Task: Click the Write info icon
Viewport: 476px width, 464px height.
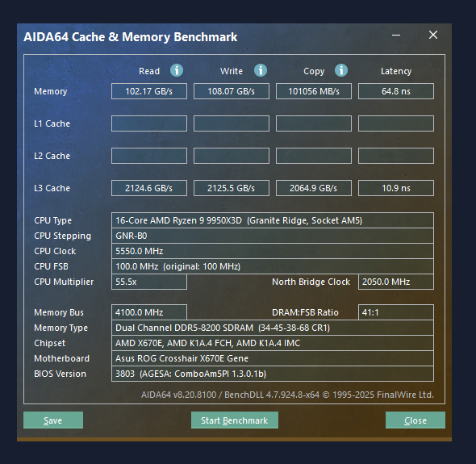Action: pyautogui.click(x=260, y=70)
